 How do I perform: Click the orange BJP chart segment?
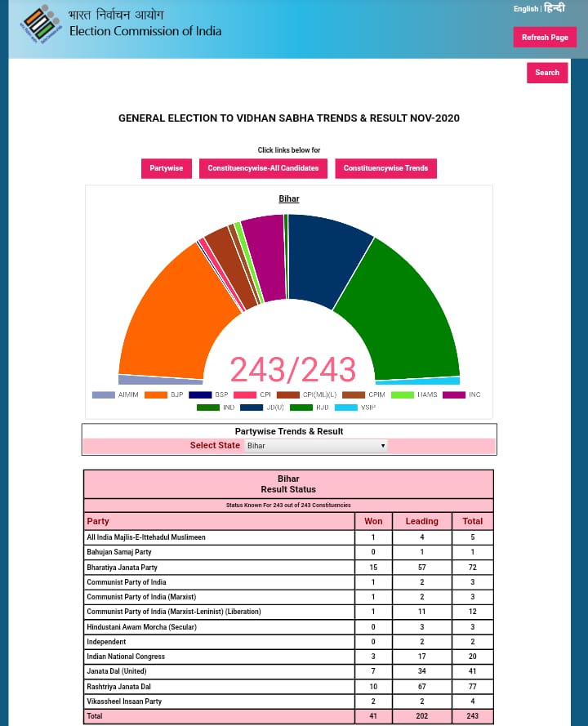176,315
